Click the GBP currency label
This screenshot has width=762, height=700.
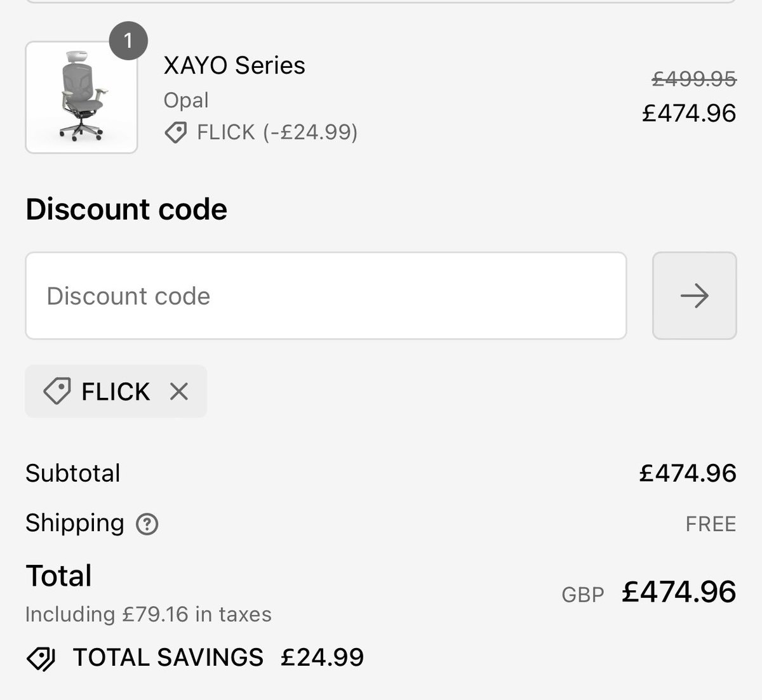click(582, 595)
